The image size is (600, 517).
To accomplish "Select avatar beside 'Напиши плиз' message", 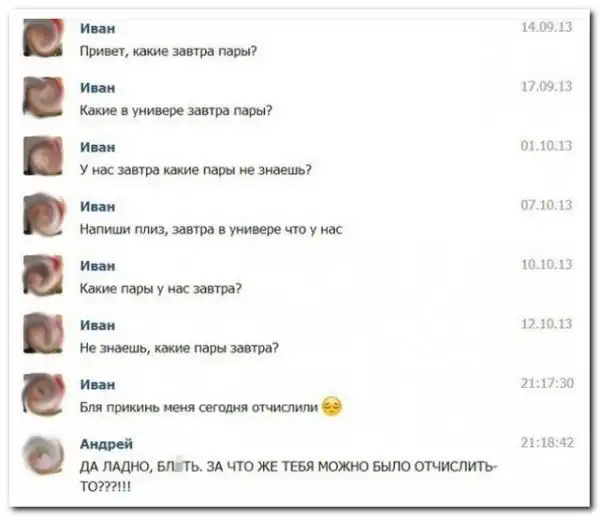I will pyautogui.click(x=43, y=216).
